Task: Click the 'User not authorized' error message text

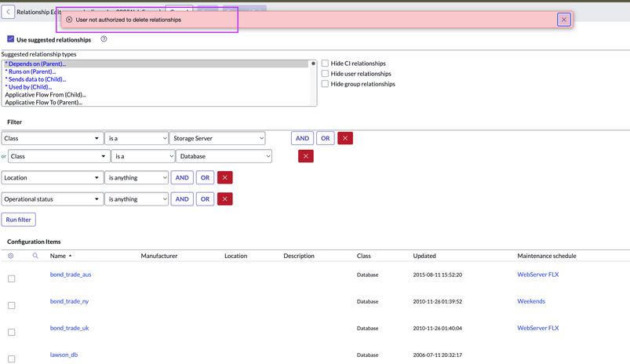Action: point(128,20)
